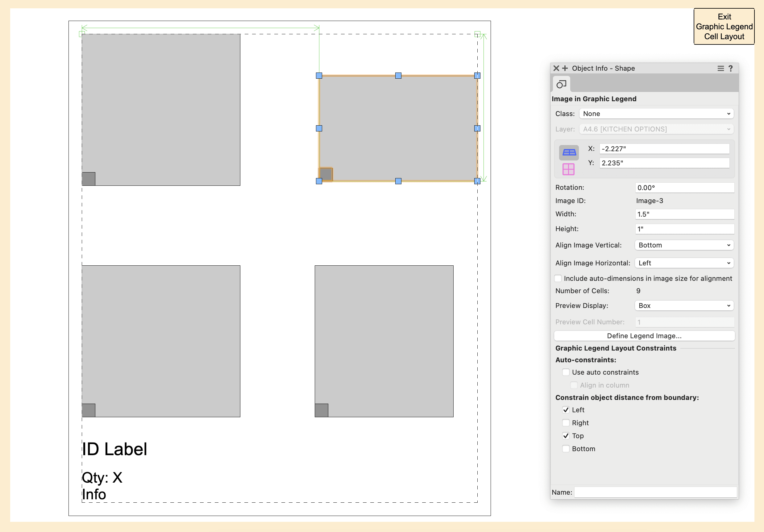
Task: Uncheck the Left boundary constraint
Action: [x=566, y=410]
